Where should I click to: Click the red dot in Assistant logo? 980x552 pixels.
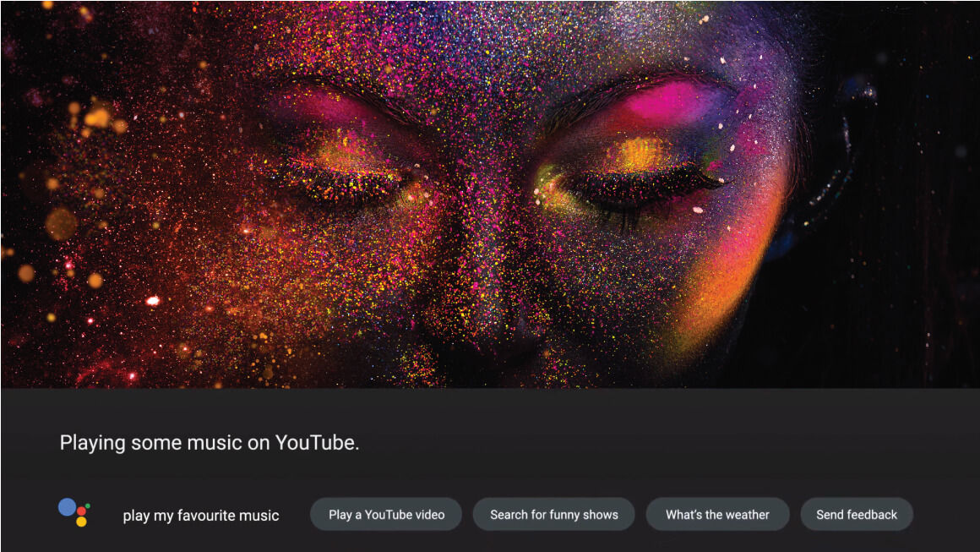[82, 511]
